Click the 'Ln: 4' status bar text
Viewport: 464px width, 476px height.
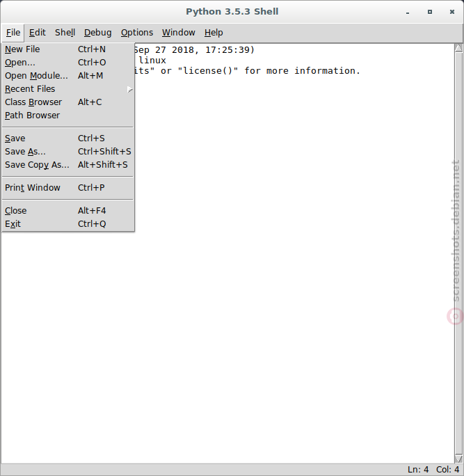(418, 470)
